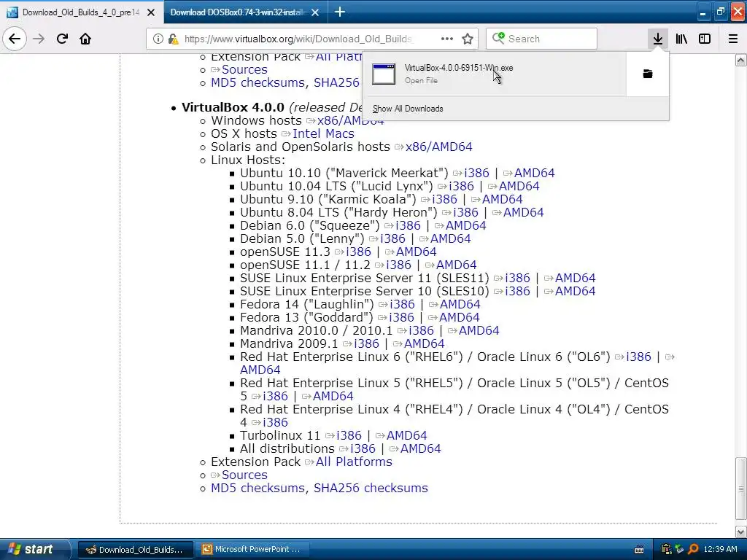
Task: Show site information icon in address bar
Action: 158,39
